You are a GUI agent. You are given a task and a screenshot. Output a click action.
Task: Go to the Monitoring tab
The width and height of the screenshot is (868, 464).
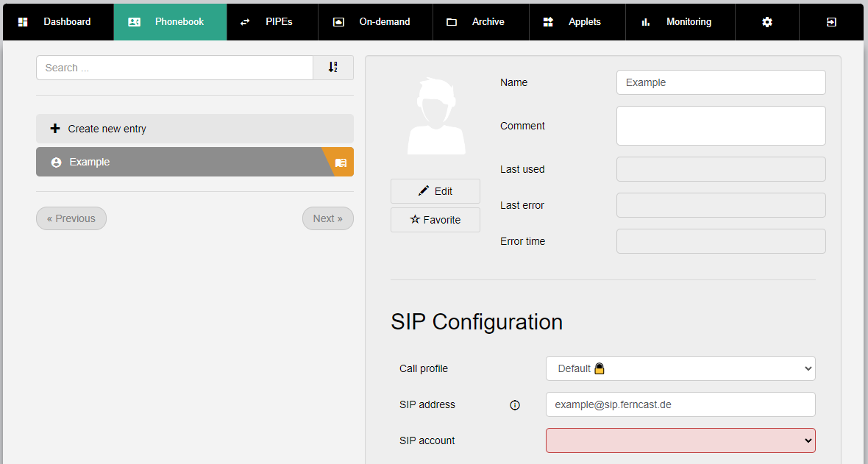click(x=680, y=22)
